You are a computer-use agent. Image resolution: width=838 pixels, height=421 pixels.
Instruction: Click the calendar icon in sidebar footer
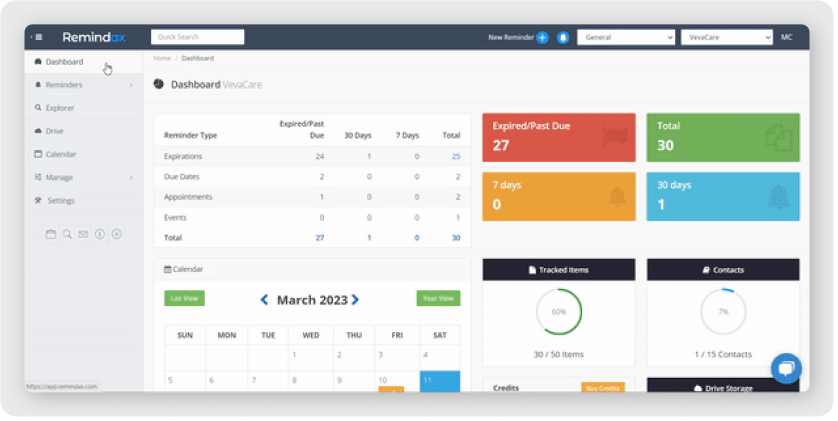51,234
